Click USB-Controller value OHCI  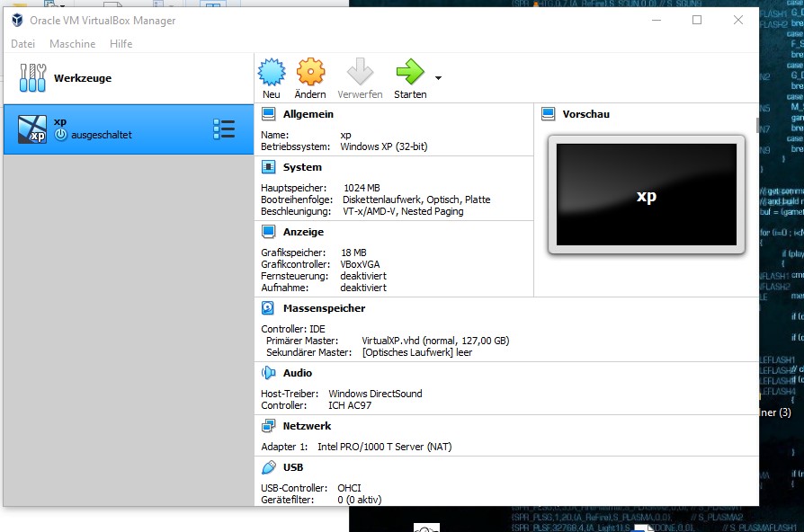click(349, 488)
